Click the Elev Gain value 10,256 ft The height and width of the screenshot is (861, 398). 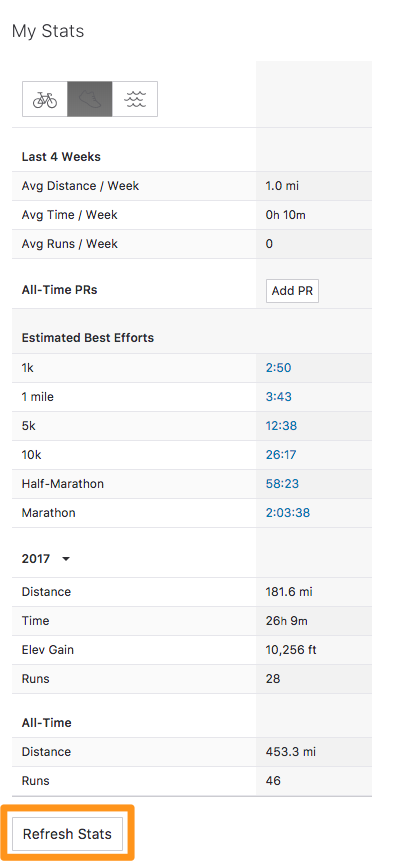291,650
